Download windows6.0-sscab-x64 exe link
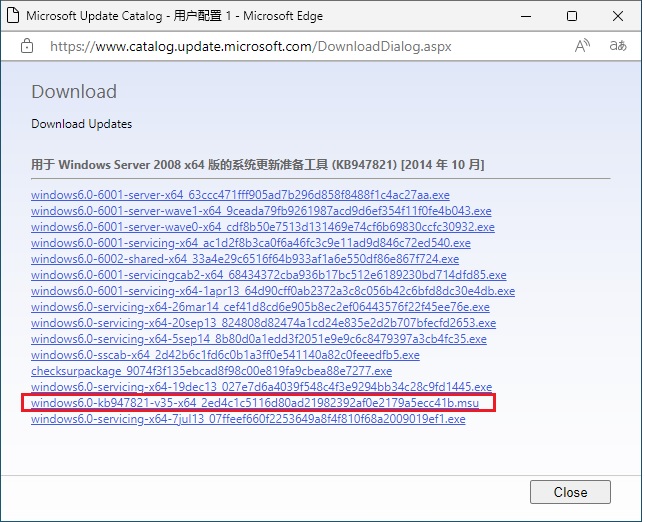This screenshot has height=522, width=645. (225, 355)
